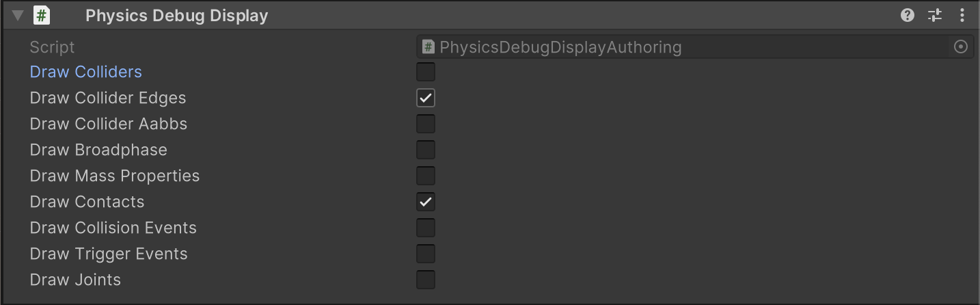Enable the Draw Mass Properties checkbox
The image size is (980, 305).
tap(426, 176)
